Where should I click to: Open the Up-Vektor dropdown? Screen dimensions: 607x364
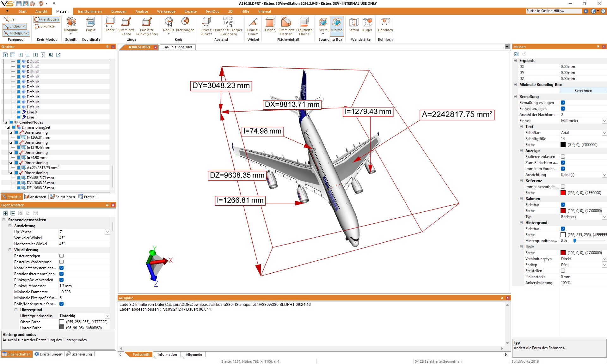(x=107, y=232)
